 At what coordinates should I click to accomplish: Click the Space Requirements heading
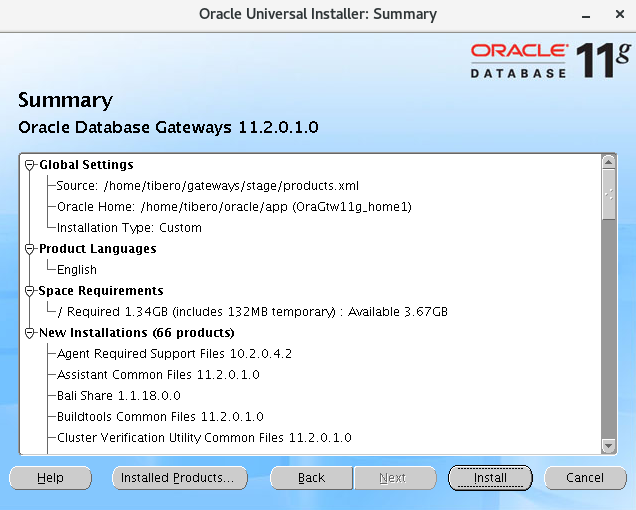(101, 291)
